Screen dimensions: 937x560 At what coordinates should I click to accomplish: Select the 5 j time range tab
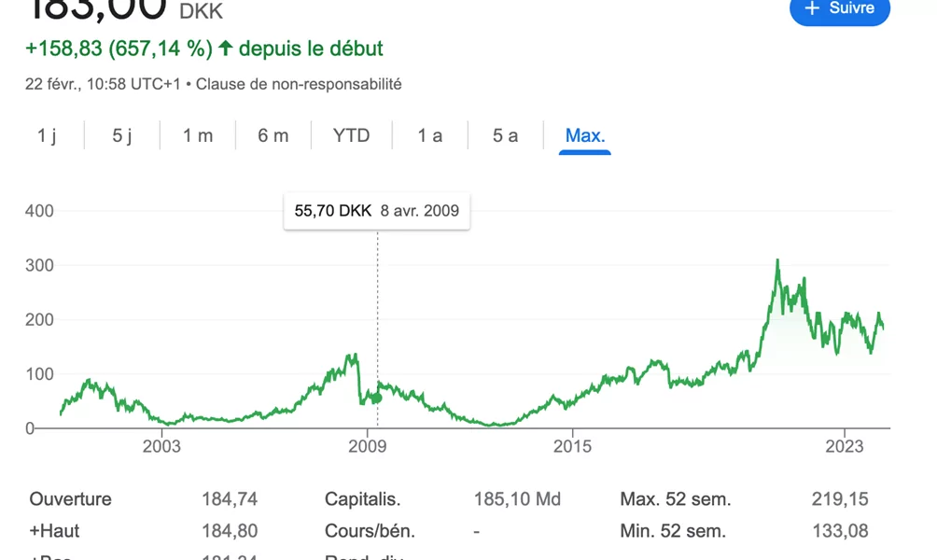tap(122, 135)
